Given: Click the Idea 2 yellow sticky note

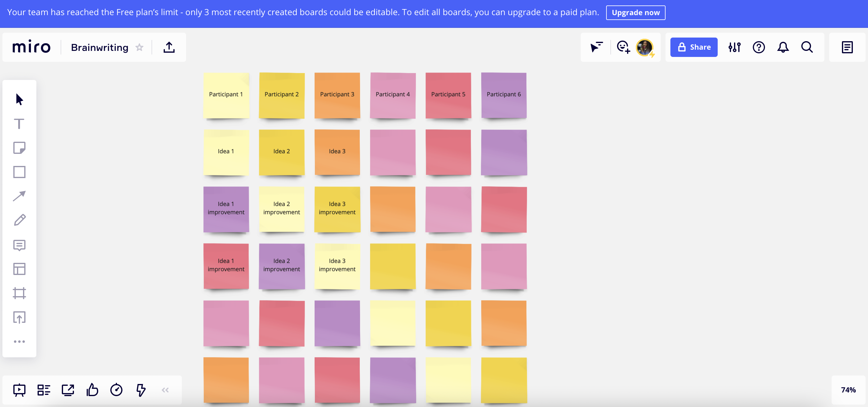Looking at the screenshot, I should 281,151.
